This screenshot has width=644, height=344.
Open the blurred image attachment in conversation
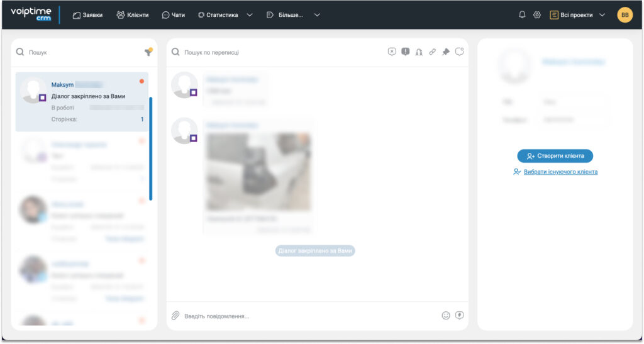258,172
